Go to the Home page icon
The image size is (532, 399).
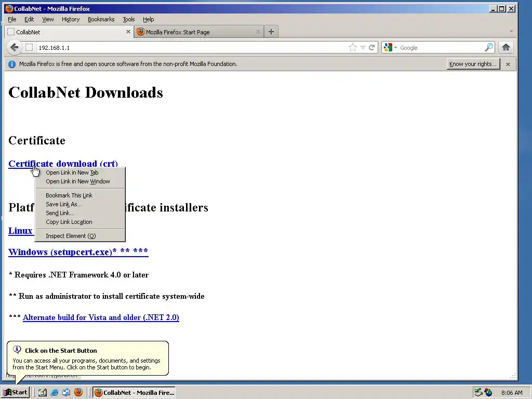click(506, 47)
